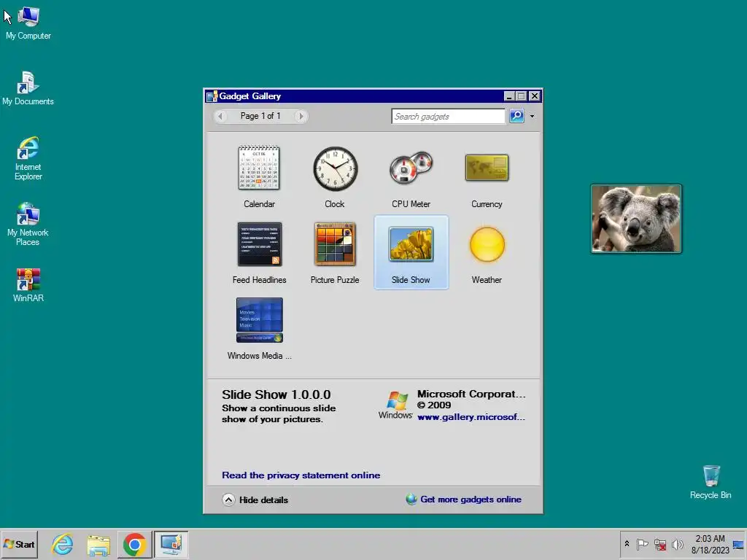747x560 pixels.
Task: Go to the next gadget page
Action: point(301,116)
